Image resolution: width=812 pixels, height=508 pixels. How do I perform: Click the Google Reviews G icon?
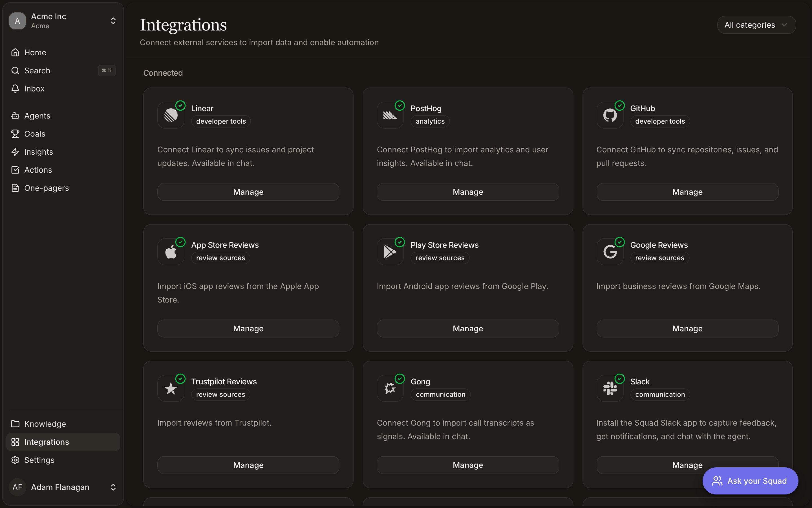click(610, 252)
